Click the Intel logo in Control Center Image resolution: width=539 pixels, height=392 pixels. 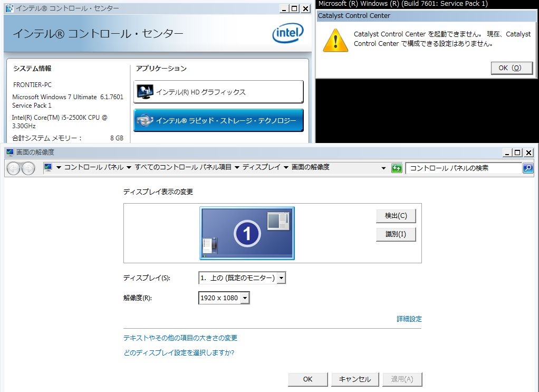288,33
